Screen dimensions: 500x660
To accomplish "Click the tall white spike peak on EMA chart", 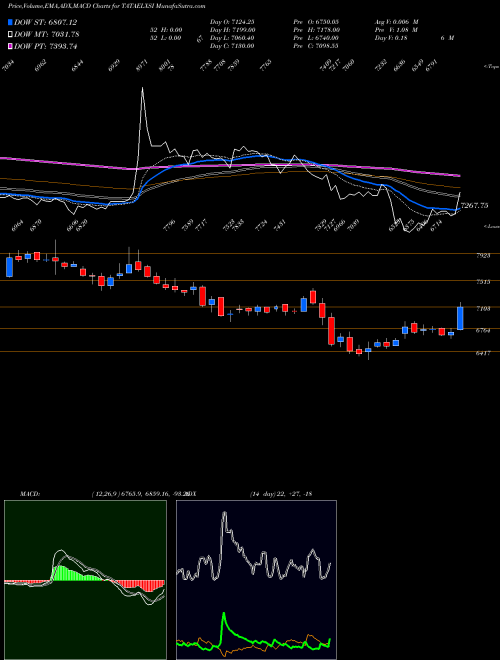I will click(x=142, y=88).
